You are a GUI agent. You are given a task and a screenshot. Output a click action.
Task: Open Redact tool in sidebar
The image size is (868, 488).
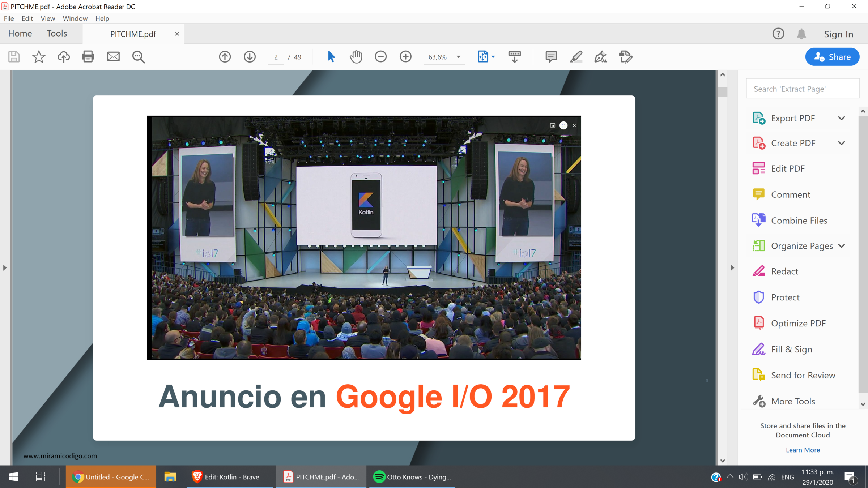784,271
